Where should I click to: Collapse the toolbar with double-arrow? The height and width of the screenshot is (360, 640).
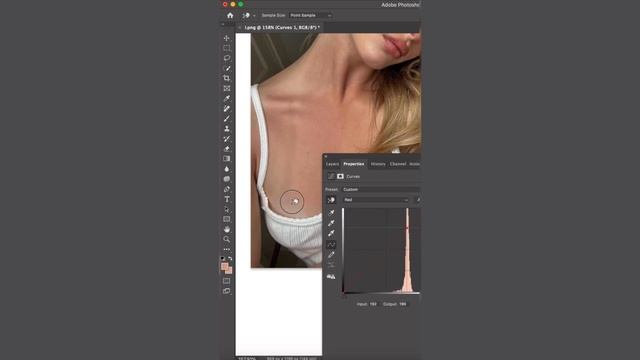[x=223, y=24]
